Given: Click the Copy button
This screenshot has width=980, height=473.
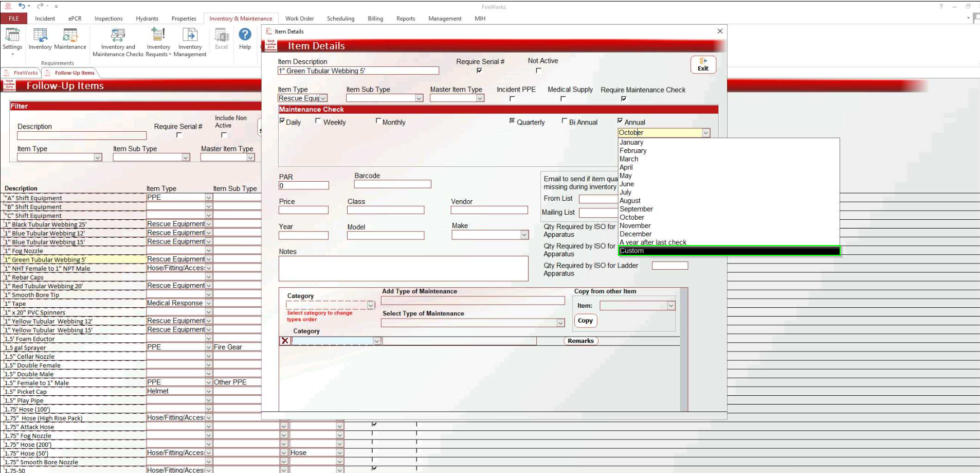Looking at the screenshot, I should [585, 321].
